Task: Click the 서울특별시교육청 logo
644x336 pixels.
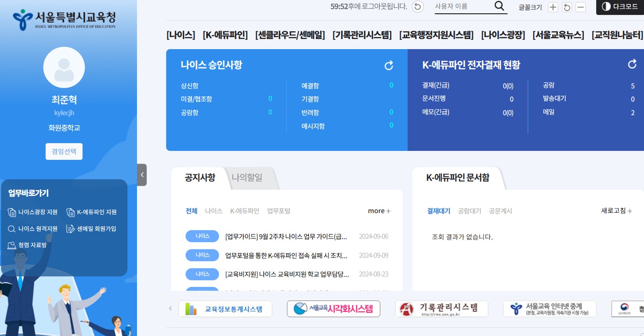Action: click(64, 19)
